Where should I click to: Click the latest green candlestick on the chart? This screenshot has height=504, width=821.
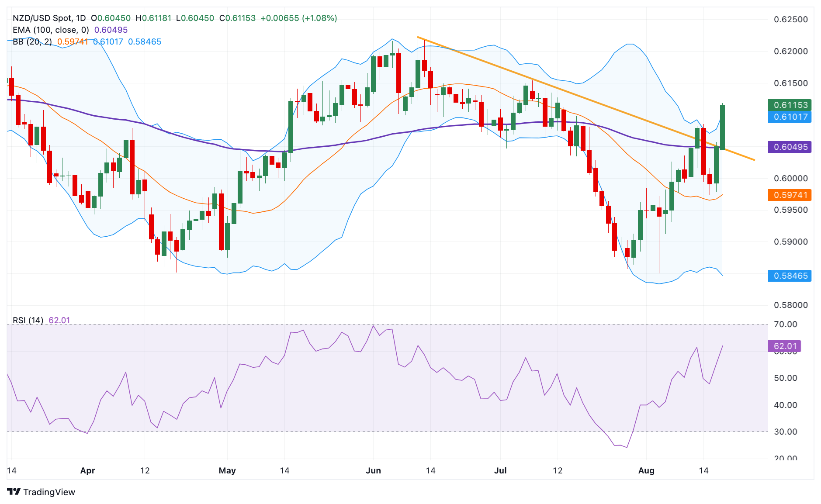click(722, 127)
